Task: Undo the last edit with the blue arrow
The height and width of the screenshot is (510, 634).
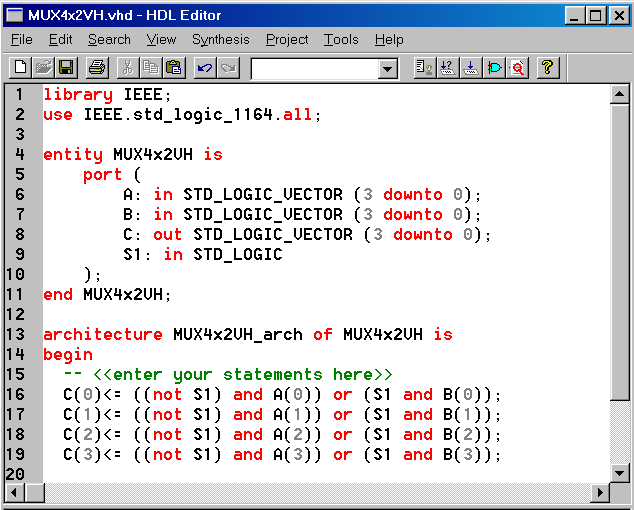Action: [205, 68]
